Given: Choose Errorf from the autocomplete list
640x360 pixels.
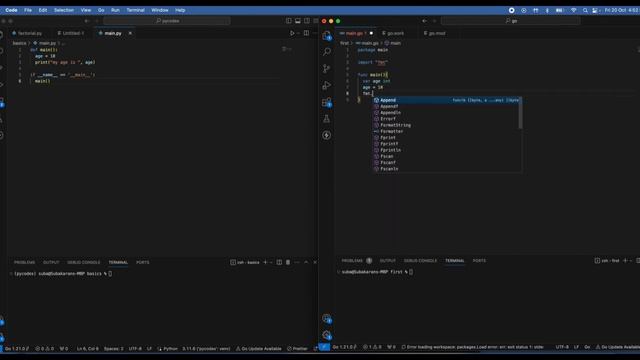Looking at the screenshot, I should point(446,119).
